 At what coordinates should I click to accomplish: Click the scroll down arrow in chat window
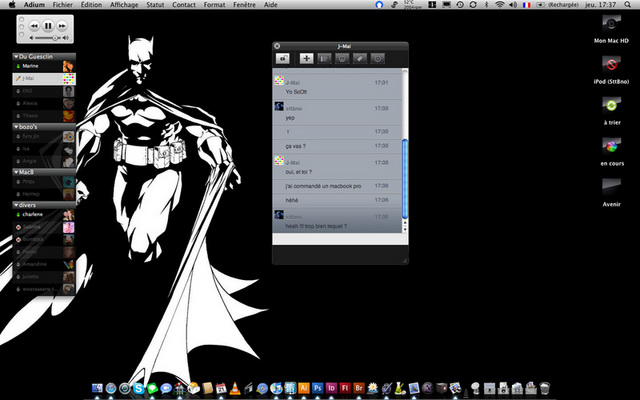point(405,229)
